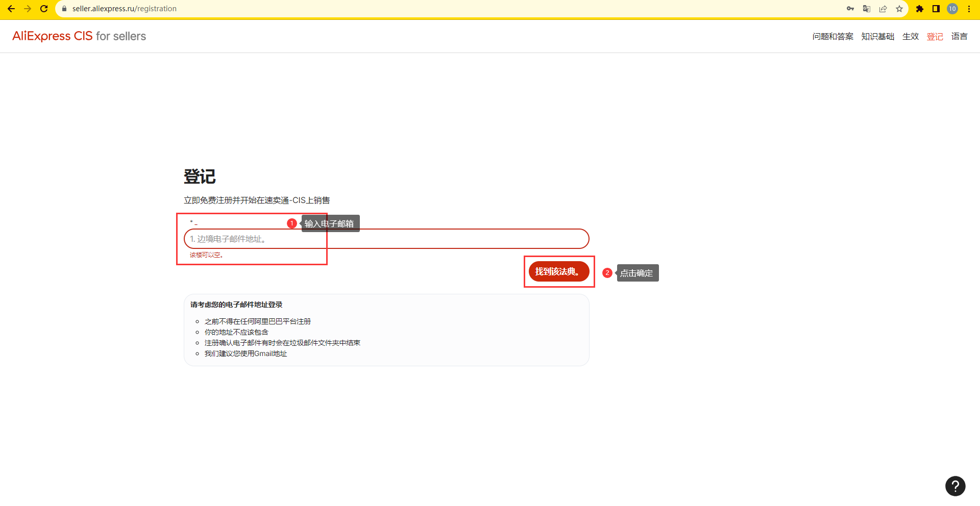Viewport: 980px width, 506px height.
Task: Click the Google Translate icon in address bar
Action: [x=867, y=9]
